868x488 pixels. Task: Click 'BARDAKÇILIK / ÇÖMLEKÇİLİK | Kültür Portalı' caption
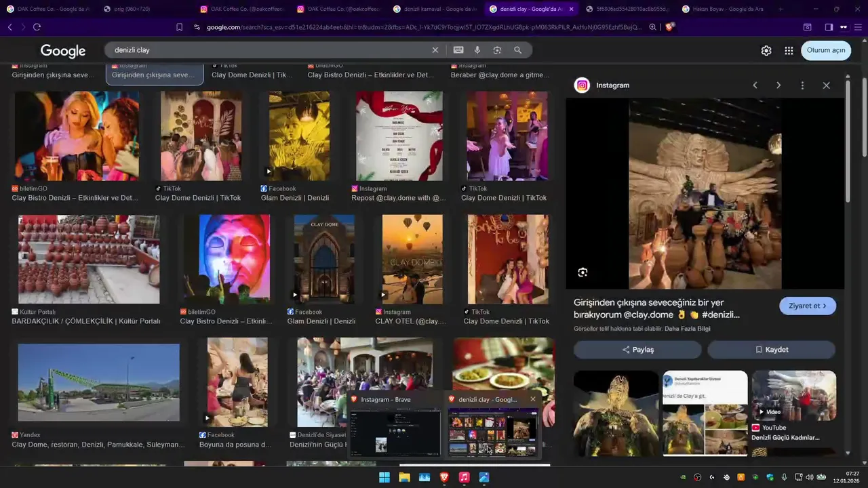coord(86,321)
